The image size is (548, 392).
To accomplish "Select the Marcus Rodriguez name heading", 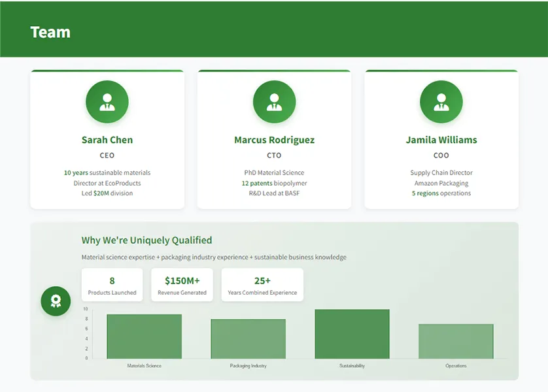I will [x=274, y=140].
